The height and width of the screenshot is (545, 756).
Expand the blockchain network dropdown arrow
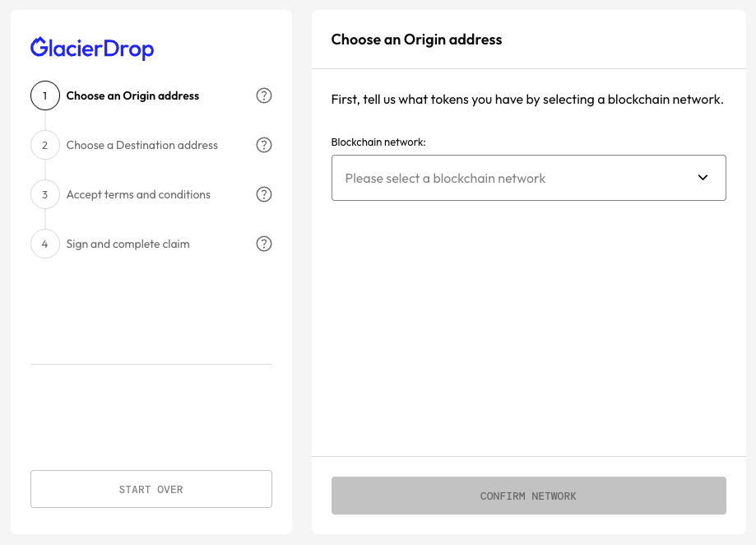pyautogui.click(x=703, y=178)
